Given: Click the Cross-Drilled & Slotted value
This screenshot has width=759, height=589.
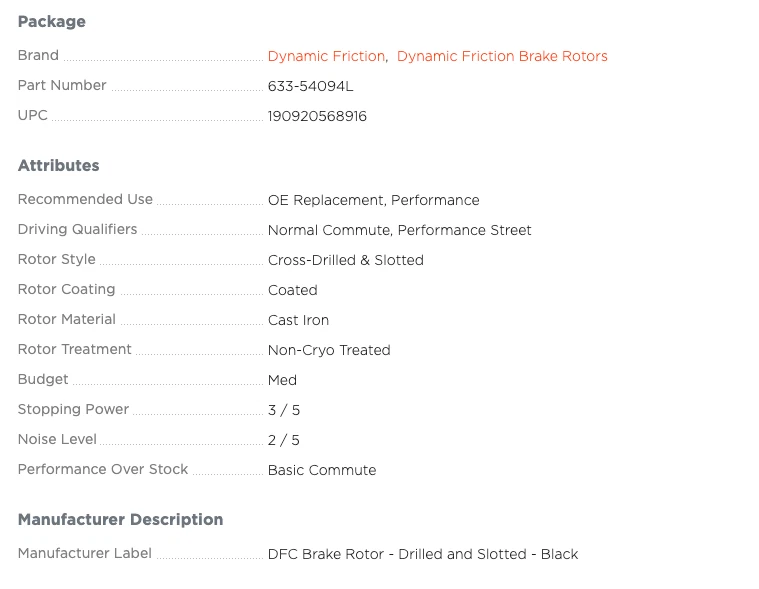Looking at the screenshot, I should [x=345, y=260].
